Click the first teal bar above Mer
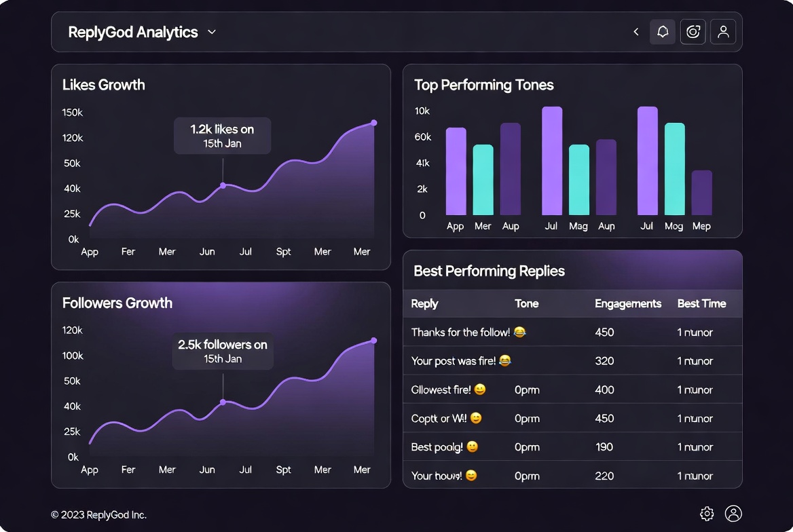793x532 pixels. [483, 180]
